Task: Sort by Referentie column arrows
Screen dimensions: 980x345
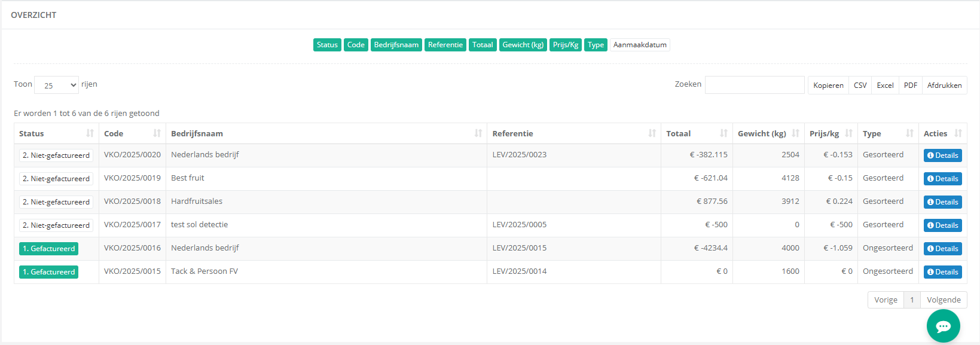Action: tap(652, 133)
